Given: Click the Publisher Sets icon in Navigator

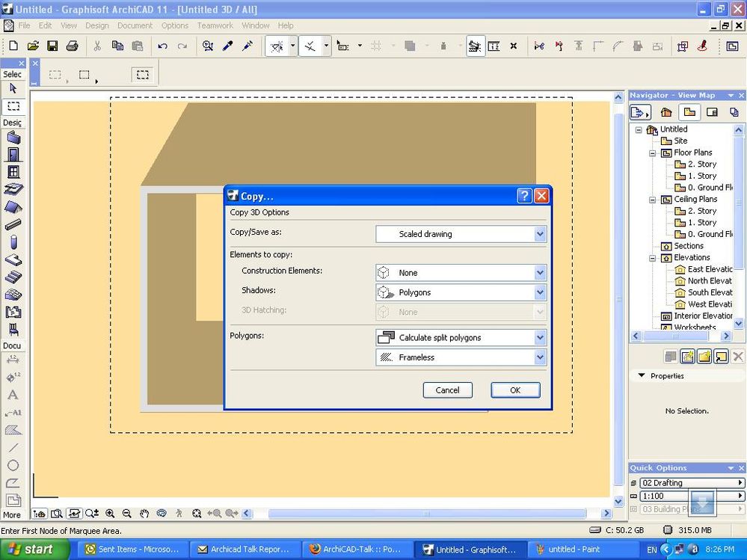Looking at the screenshot, I should click(x=734, y=112).
